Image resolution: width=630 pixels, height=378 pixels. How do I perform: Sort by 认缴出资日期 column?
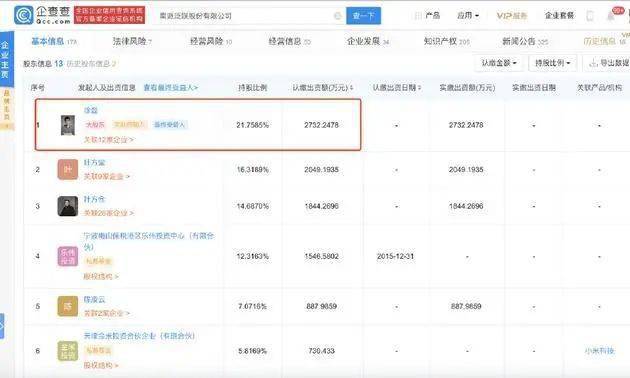tap(397, 87)
